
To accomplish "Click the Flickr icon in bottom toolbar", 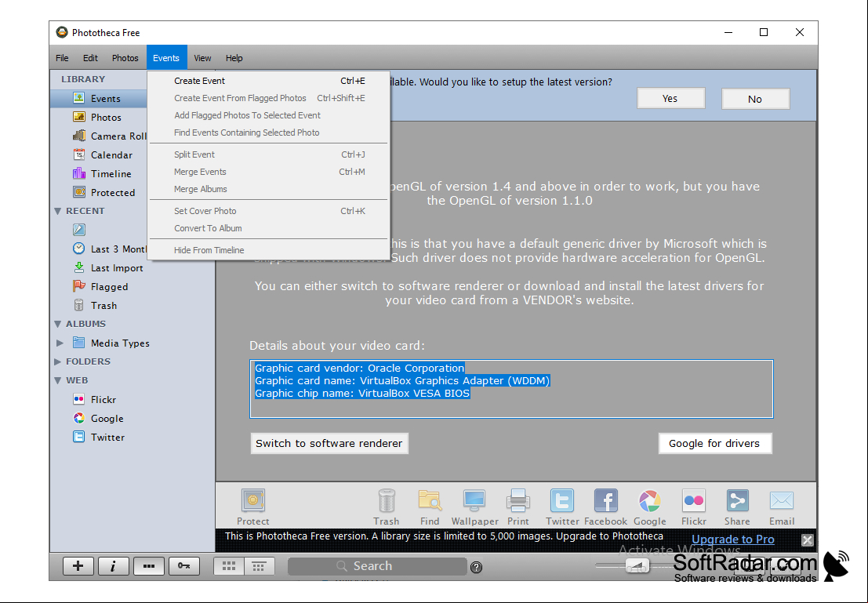I will click(694, 507).
